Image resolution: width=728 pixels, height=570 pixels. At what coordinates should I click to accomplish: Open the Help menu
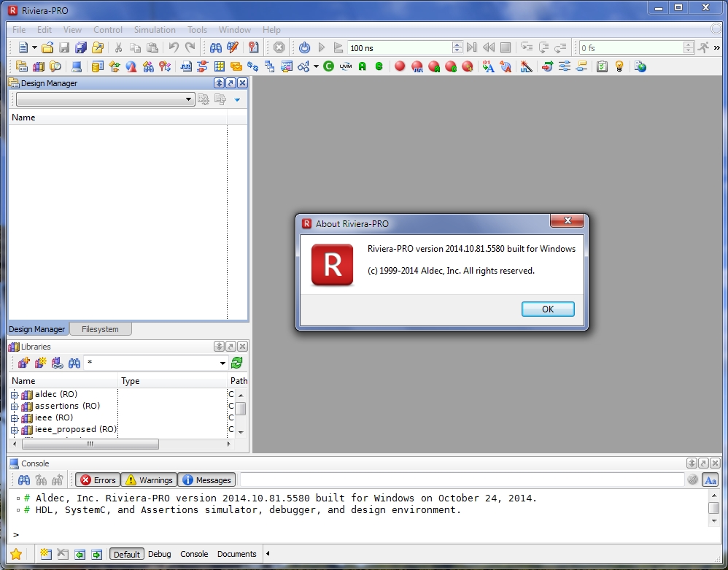pyautogui.click(x=271, y=30)
